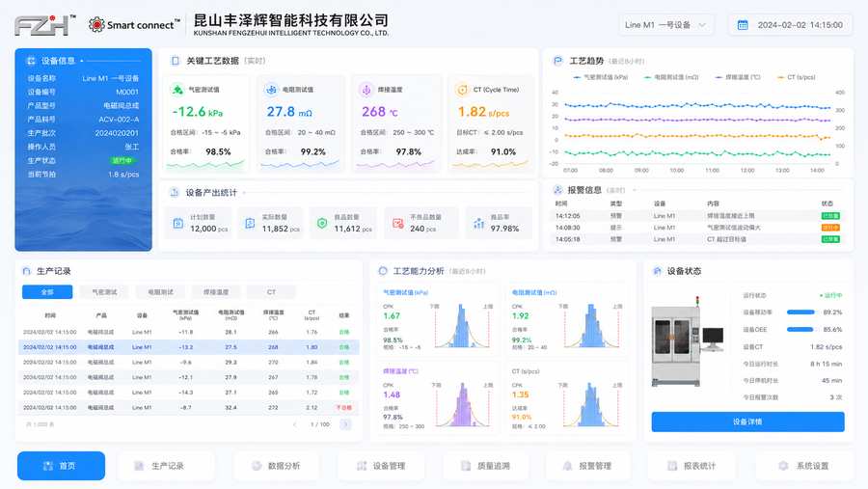Viewport: 868px width, 489px height.
Task: Click the bar chart icon beside 97.98%
Action: tap(478, 223)
